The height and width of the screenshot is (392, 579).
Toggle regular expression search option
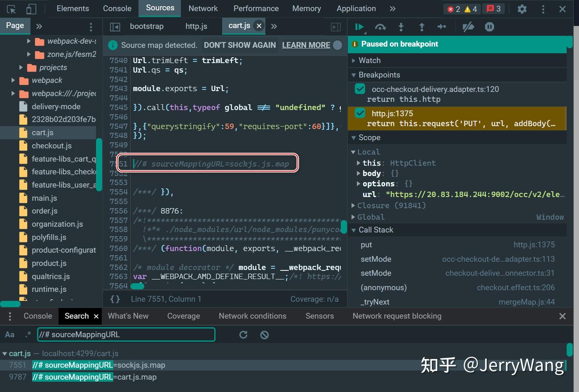click(x=28, y=334)
